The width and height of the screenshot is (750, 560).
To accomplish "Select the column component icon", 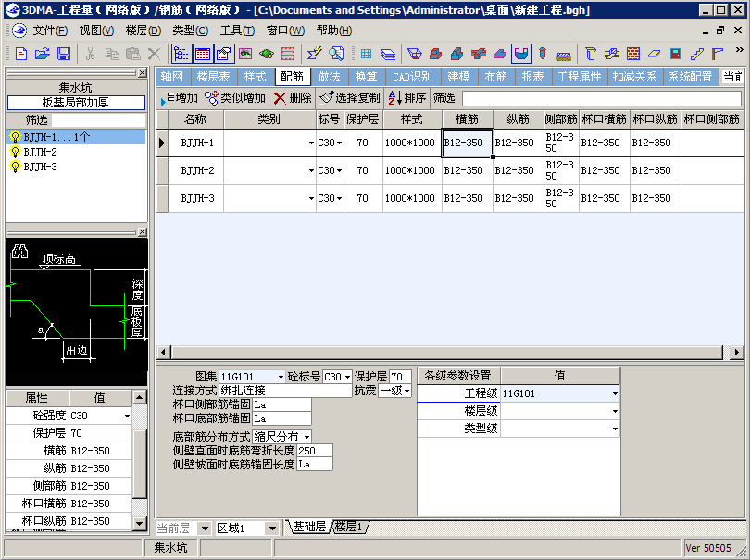I will (x=591, y=54).
